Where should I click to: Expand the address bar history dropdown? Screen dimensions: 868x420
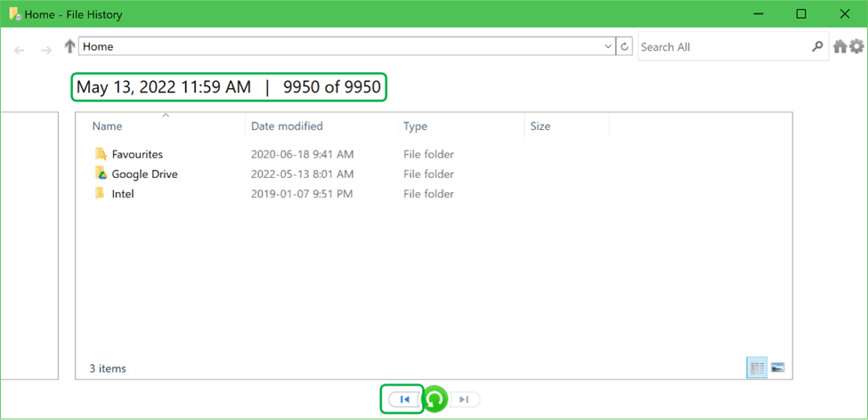click(608, 47)
